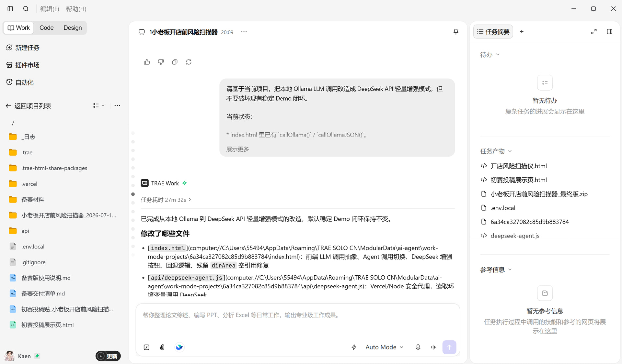Attach a file with the paperclip icon
Image resolution: width=622 pixels, height=364 pixels.
point(162,347)
